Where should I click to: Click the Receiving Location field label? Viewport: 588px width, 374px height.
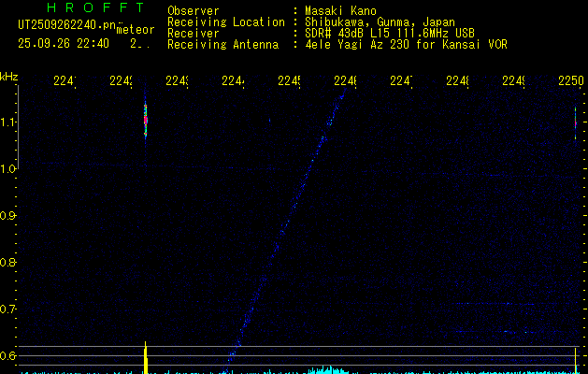point(225,22)
